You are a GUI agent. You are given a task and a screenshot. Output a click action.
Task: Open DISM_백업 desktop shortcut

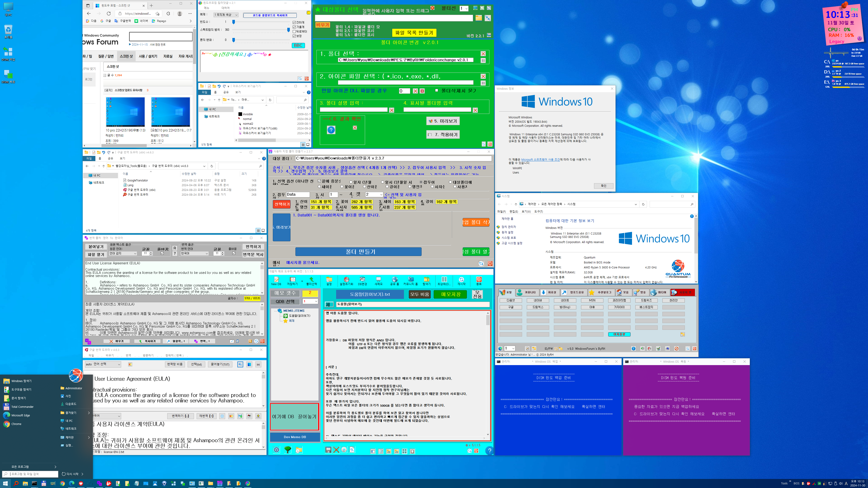pyautogui.click(x=8, y=54)
